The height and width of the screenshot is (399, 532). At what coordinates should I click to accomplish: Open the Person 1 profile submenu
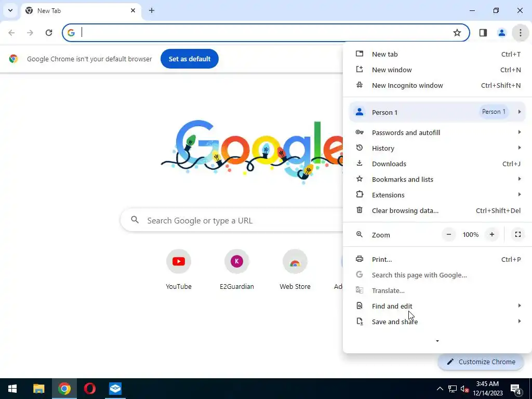coord(437,112)
